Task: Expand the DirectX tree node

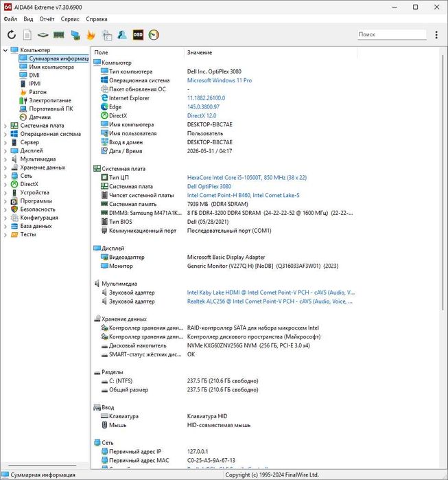Action: click(5, 184)
